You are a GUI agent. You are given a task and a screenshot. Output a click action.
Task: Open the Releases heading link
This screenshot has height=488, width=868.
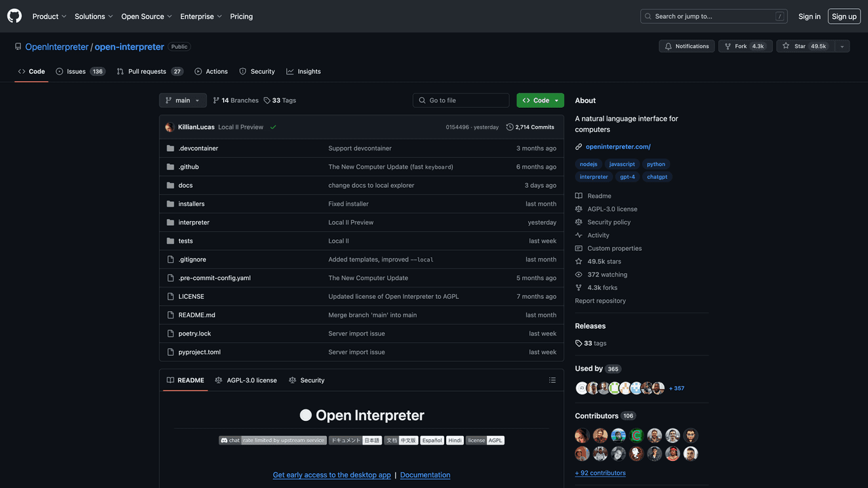590,326
